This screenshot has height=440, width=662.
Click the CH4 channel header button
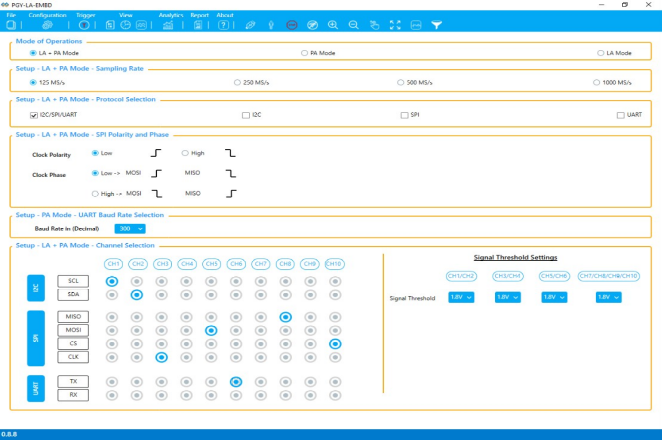pos(187,264)
